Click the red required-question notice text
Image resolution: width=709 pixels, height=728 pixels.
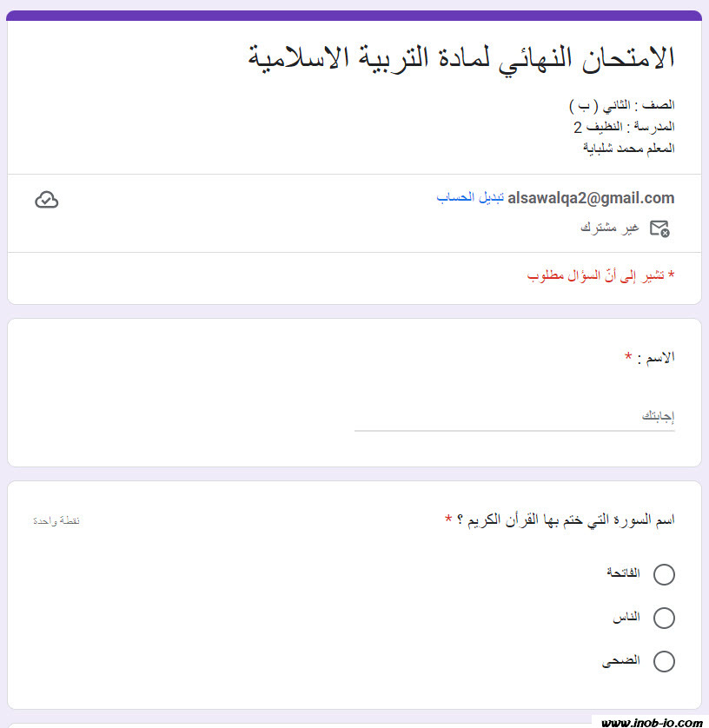point(600,275)
